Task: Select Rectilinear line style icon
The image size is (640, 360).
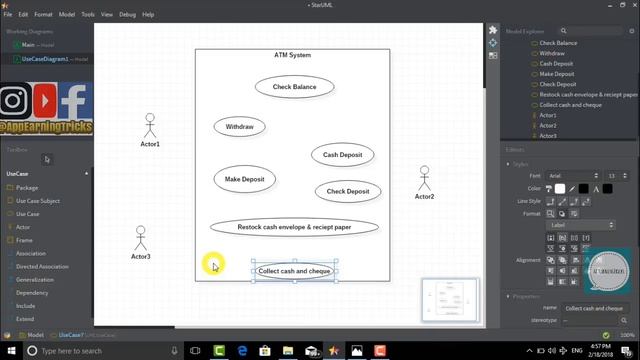Action: (550, 202)
